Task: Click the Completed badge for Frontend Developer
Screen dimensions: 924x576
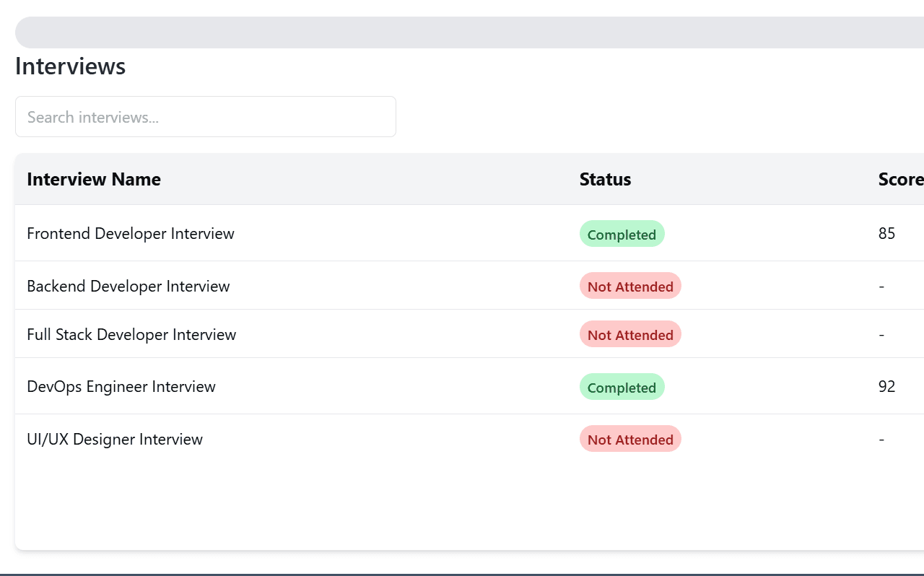Action: [622, 235]
